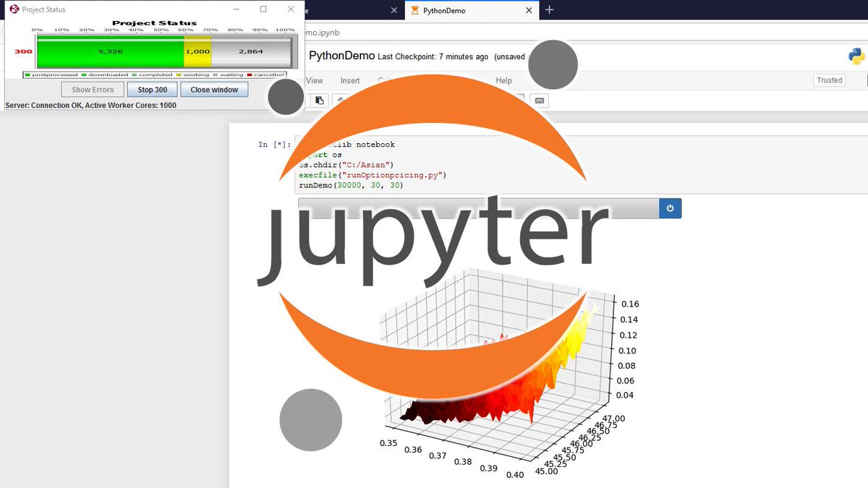Viewport: 868px width, 488px height.
Task: Click the yellow 1,000 working segment
Action: coord(197,52)
